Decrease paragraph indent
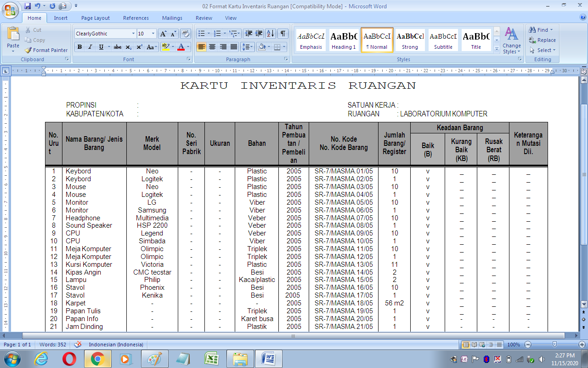 pos(249,34)
